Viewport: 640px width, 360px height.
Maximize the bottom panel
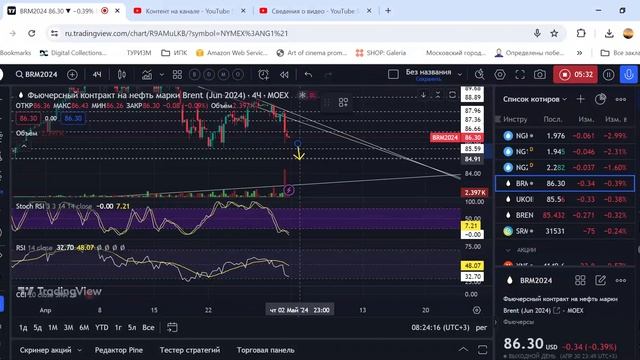click(482, 350)
